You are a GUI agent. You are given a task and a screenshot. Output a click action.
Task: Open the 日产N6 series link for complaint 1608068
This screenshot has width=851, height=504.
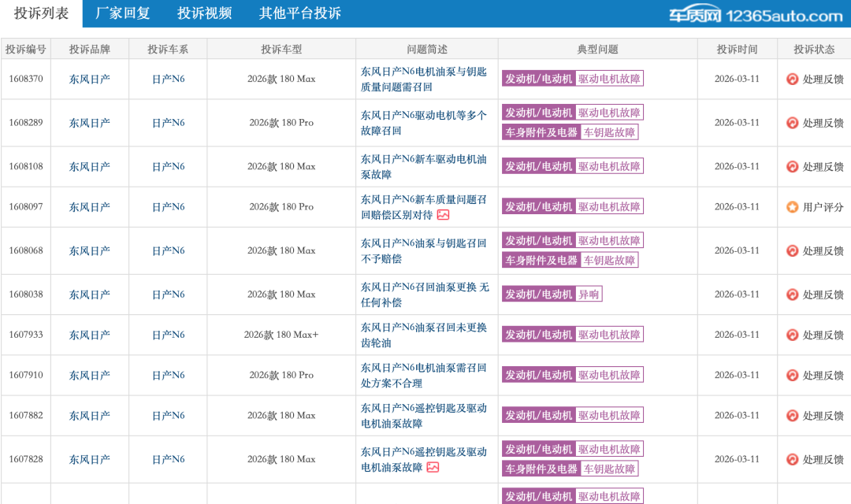(x=168, y=250)
